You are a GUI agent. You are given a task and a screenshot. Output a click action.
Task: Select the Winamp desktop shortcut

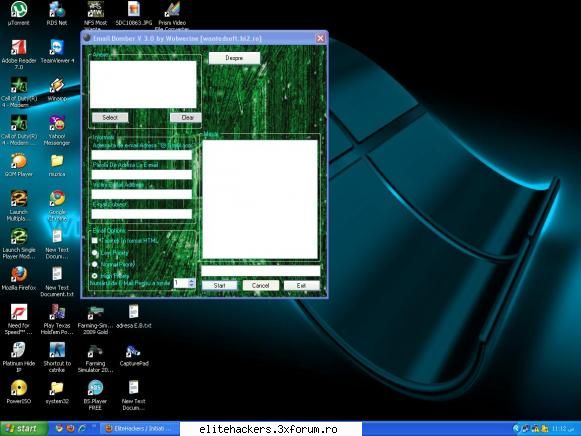click(x=57, y=89)
